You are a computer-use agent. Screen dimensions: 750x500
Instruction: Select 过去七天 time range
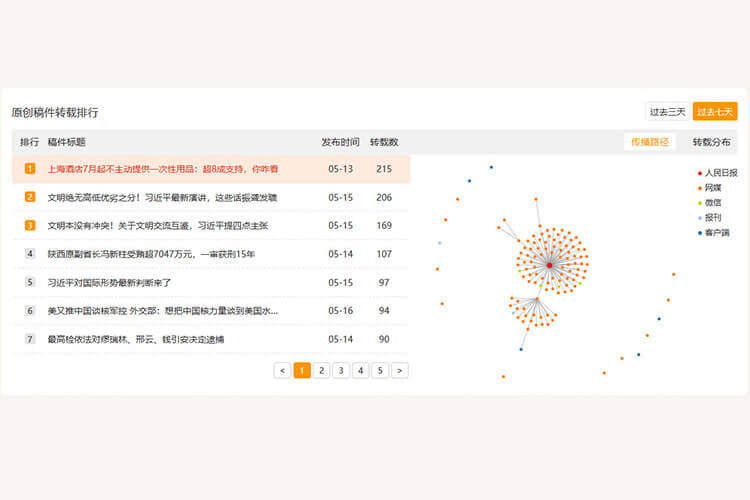[x=715, y=111]
